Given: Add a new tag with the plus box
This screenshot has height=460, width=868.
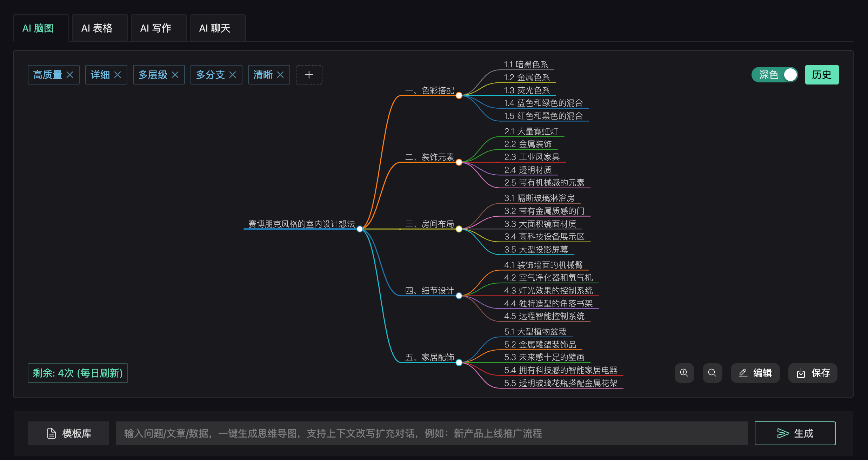Looking at the screenshot, I should (309, 75).
